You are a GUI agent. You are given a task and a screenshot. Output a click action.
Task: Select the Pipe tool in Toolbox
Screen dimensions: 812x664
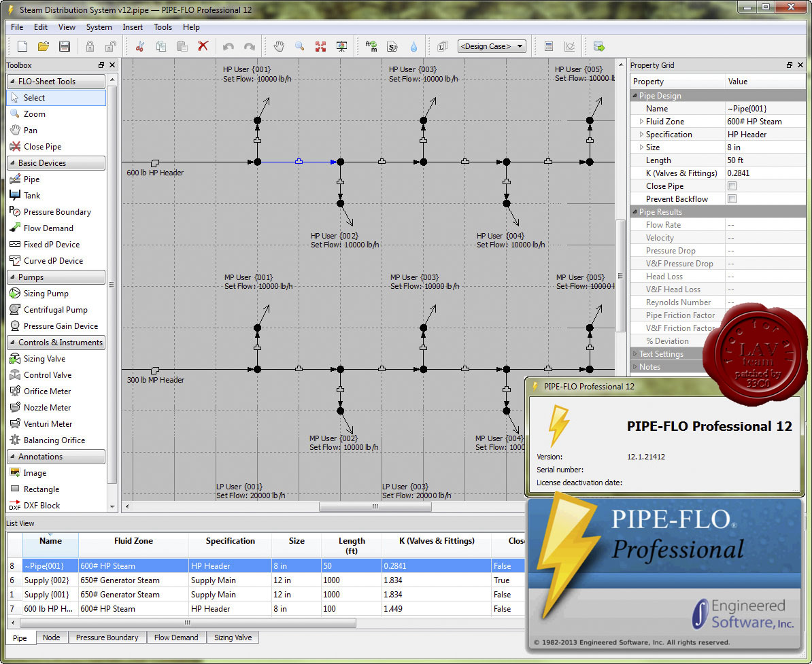click(56, 179)
